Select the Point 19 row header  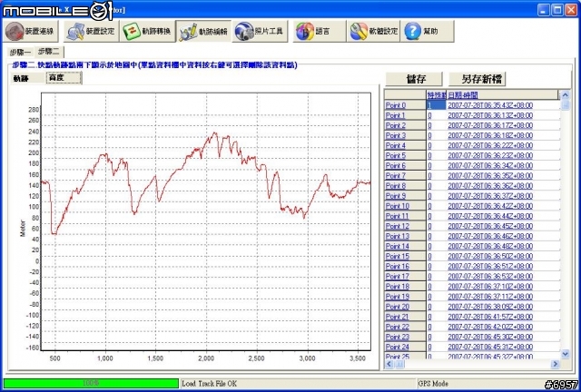405,297
